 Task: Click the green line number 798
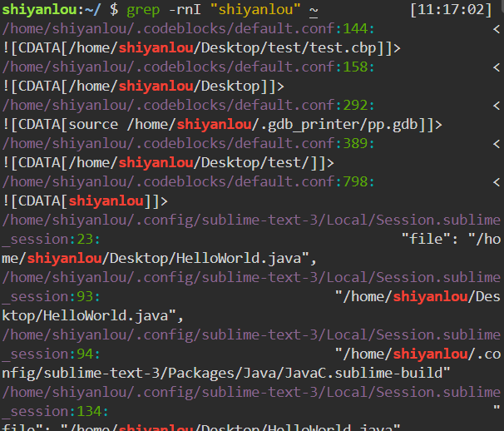(x=358, y=182)
